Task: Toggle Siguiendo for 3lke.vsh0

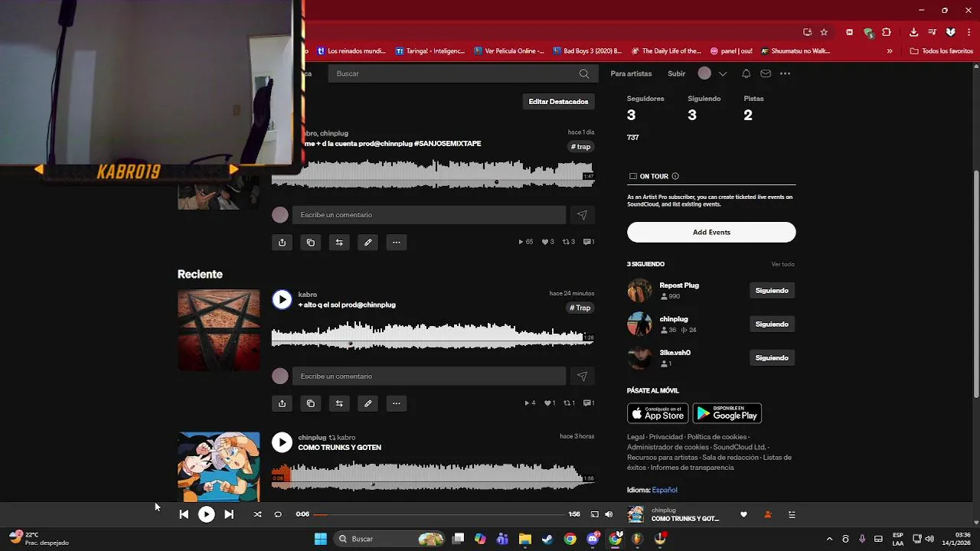Action: [772, 357]
